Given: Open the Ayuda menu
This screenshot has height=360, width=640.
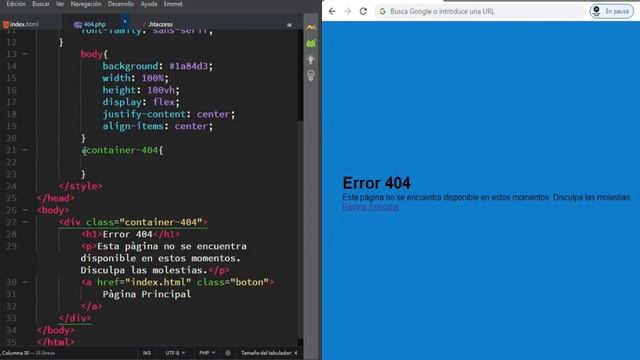Looking at the screenshot, I should tap(149, 4).
